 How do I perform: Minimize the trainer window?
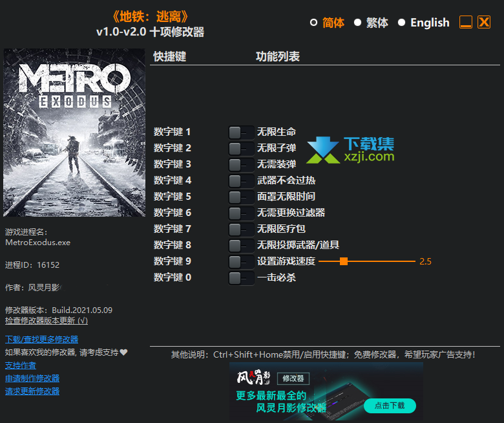465,22
